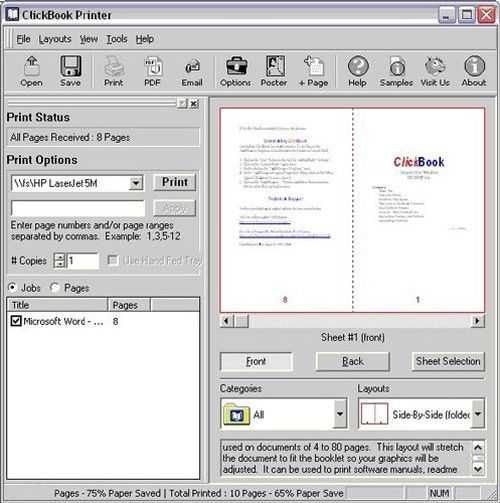Click the Side-By-Side layout thumbnail icon
Image resolution: width=500 pixels, height=503 pixels.
[374, 414]
